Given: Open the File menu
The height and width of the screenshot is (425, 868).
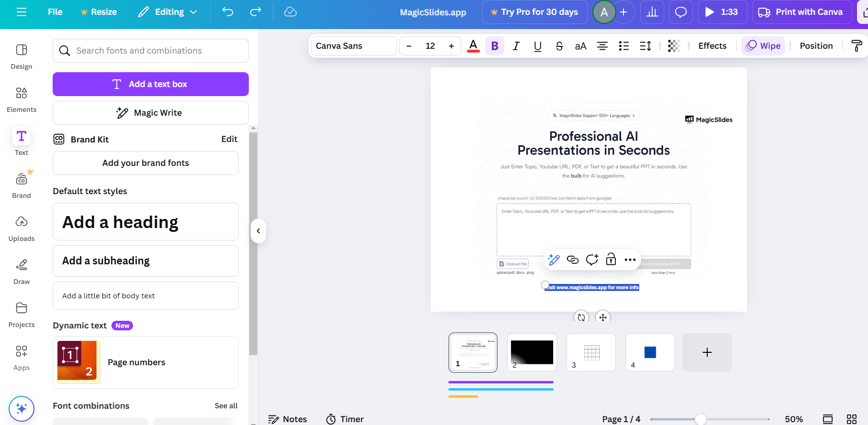Looking at the screenshot, I should coord(55,12).
